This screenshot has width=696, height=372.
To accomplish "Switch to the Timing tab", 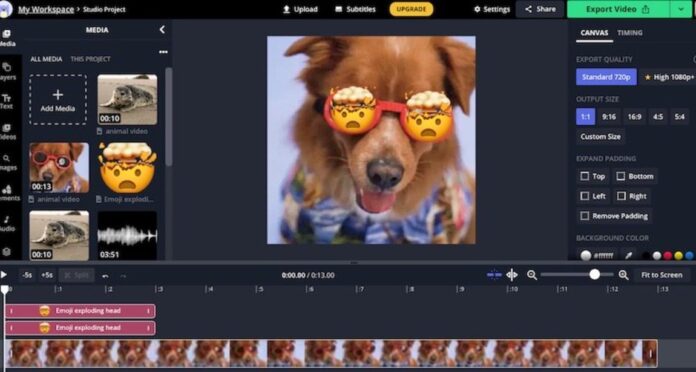I will tap(629, 33).
